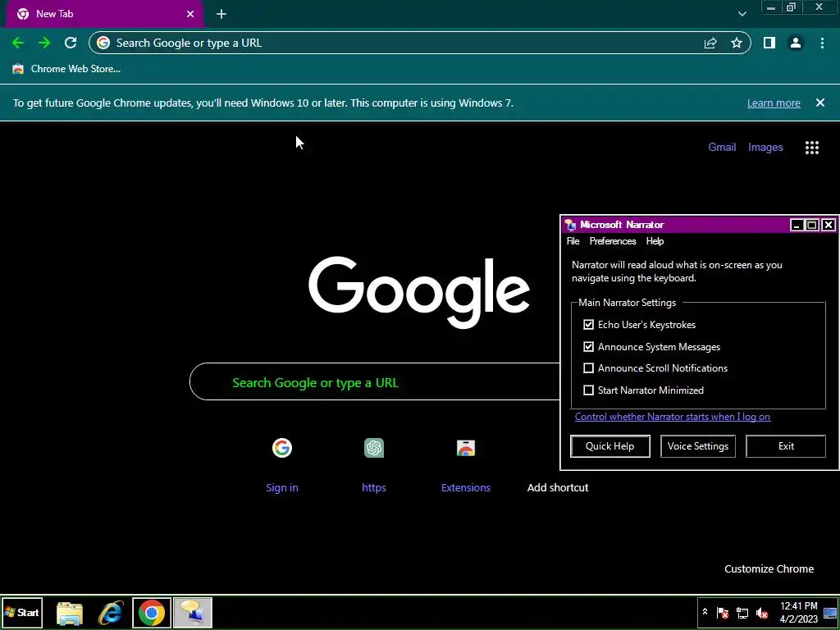Dismiss the Windows 7 update notice

(x=820, y=103)
